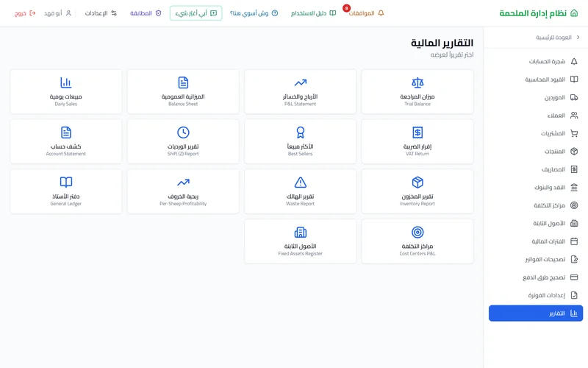Viewport: 588px width, 368px height.
Task: Select the Per-Sheep Profitability label
Action: [x=183, y=204]
